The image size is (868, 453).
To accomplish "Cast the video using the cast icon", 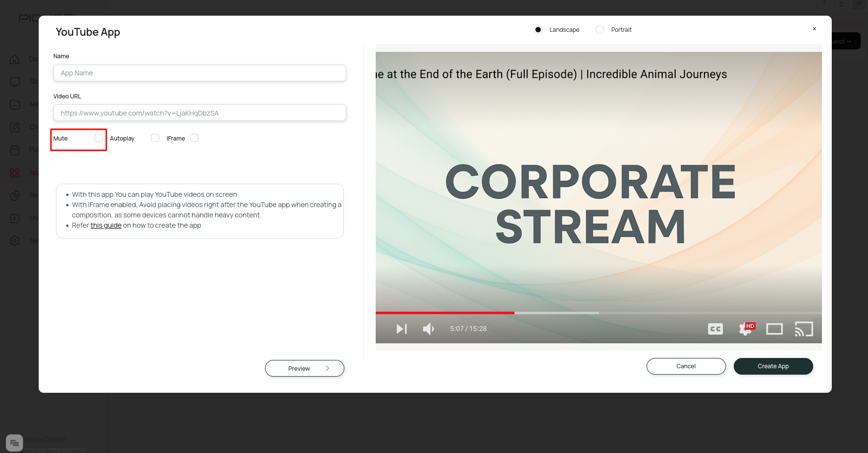I will click(x=804, y=329).
